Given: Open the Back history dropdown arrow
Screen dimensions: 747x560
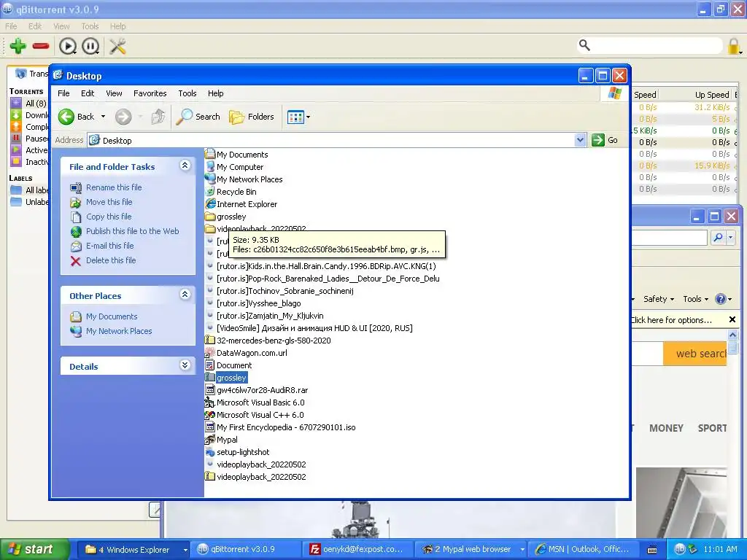Looking at the screenshot, I should [103, 117].
